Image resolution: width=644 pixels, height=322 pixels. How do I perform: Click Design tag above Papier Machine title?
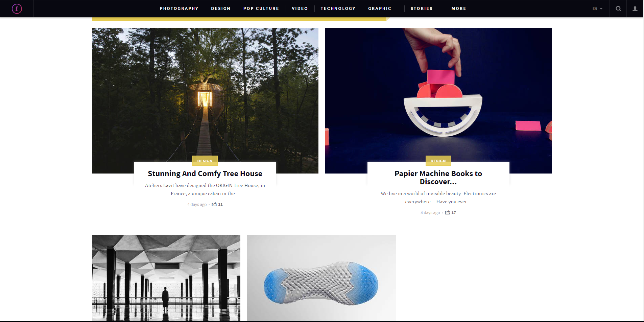click(438, 161)
